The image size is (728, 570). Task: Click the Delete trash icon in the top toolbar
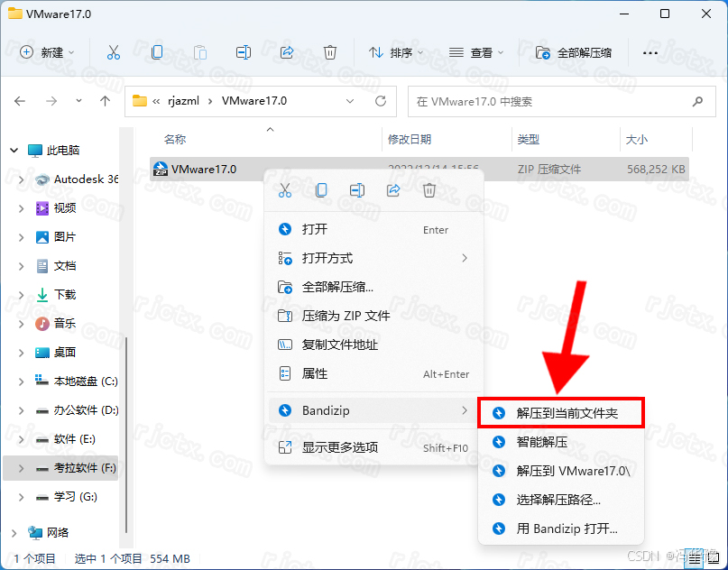click(x=329, y=52)
